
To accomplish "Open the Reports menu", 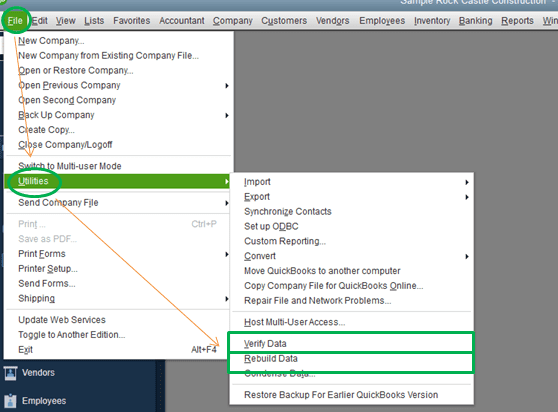I will coord(517,21).
